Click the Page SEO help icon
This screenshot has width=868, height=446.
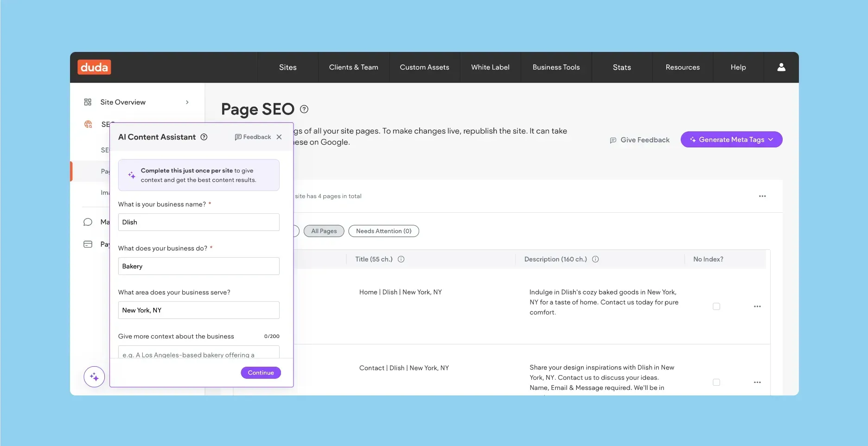(304, 109)
